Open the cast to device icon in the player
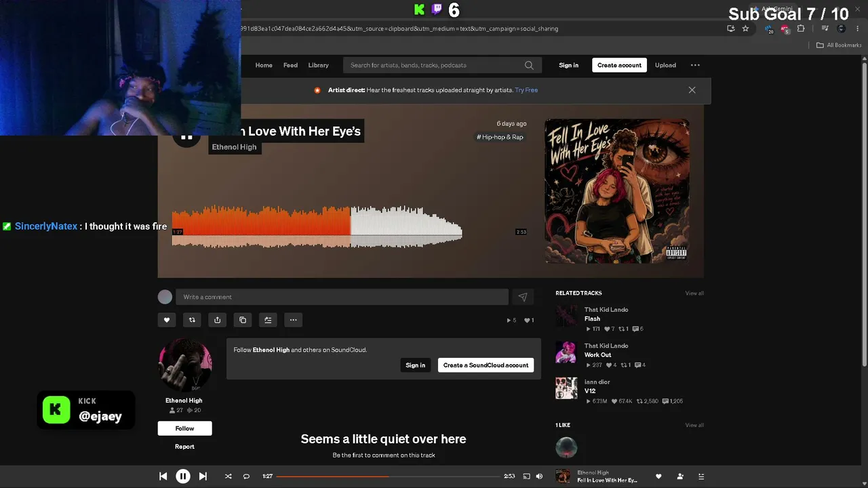Screen dimensions: 868x488 [x=526, y=476]
